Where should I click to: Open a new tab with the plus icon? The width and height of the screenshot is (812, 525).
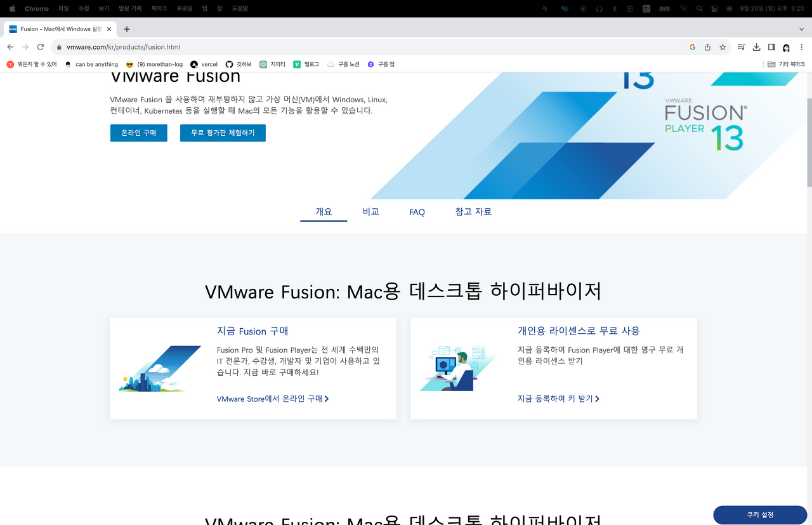(x=127, y=29)
